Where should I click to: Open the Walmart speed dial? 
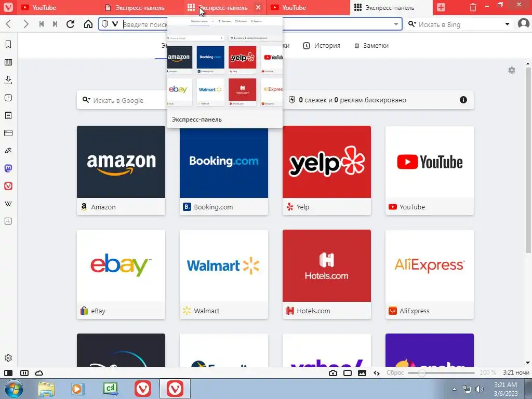(223, 274)
